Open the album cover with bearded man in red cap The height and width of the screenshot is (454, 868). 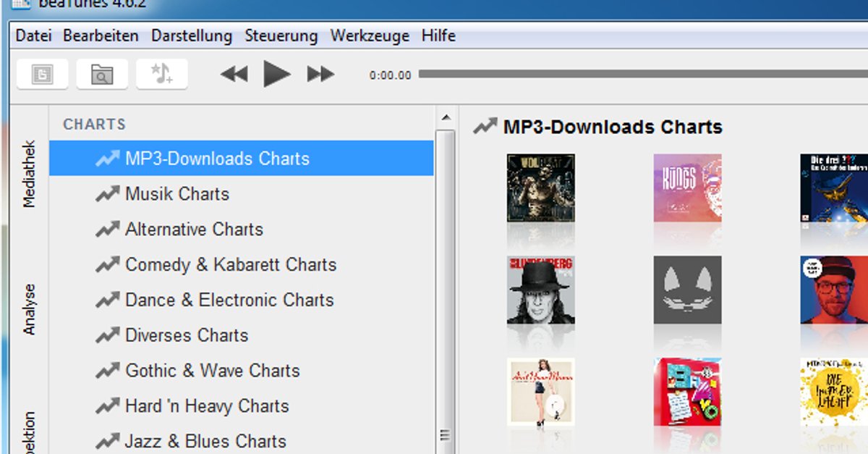click(x=834, y=290)
